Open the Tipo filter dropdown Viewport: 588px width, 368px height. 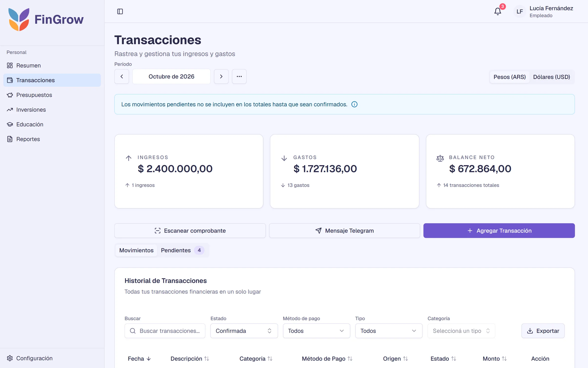pos(389,331)
